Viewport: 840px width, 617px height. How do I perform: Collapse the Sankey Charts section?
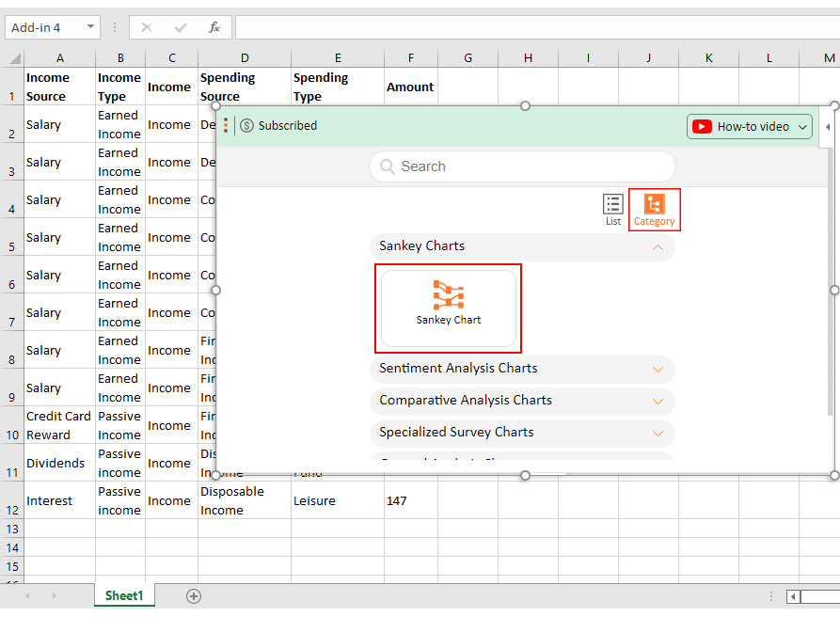point(522,247)
